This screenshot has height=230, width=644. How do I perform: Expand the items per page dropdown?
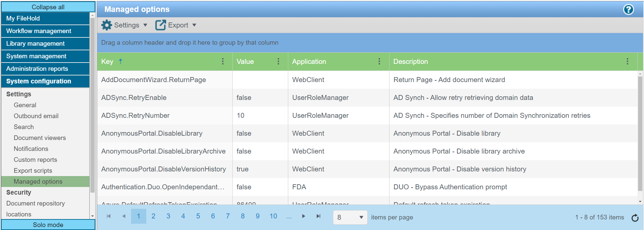[361, 217]
